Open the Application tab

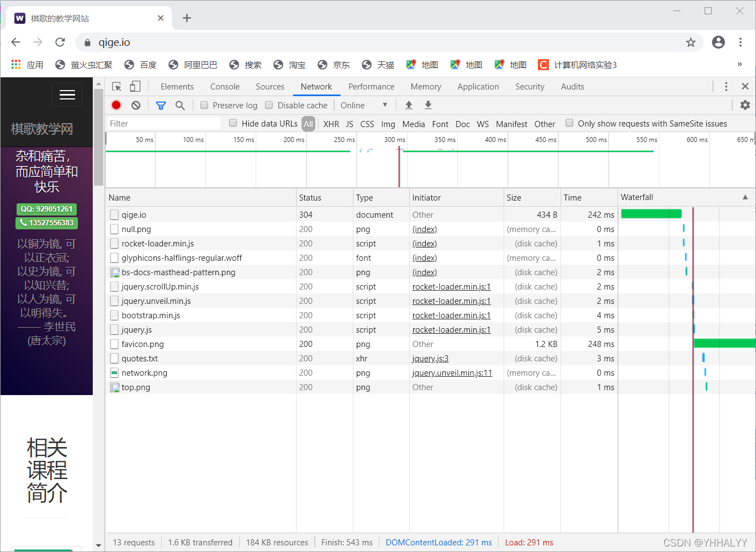[478, 87]
